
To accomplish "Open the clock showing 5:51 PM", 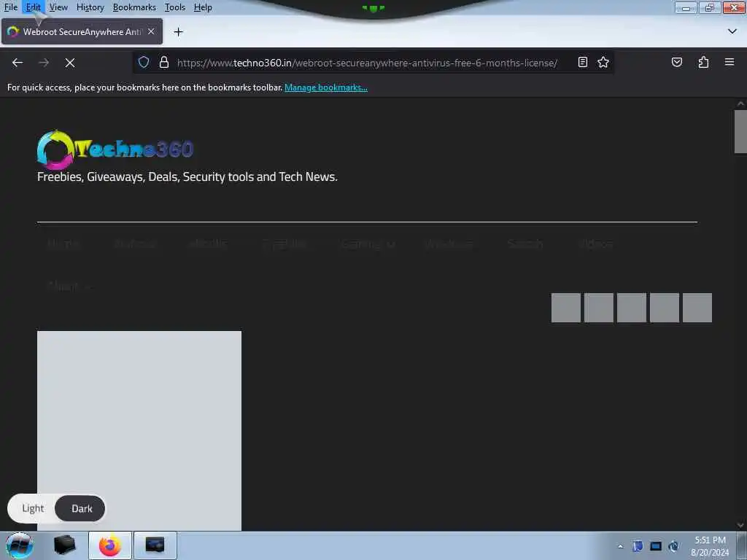I will point(710,545).
